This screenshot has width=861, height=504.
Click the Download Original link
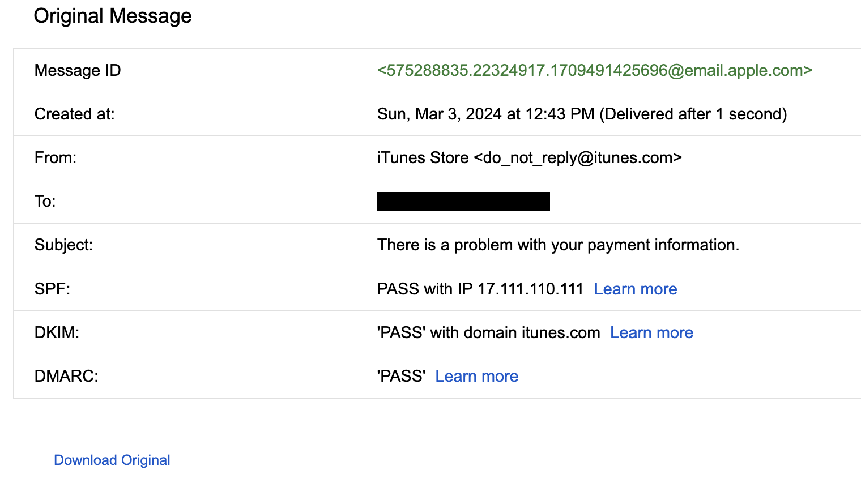(112, 460)
